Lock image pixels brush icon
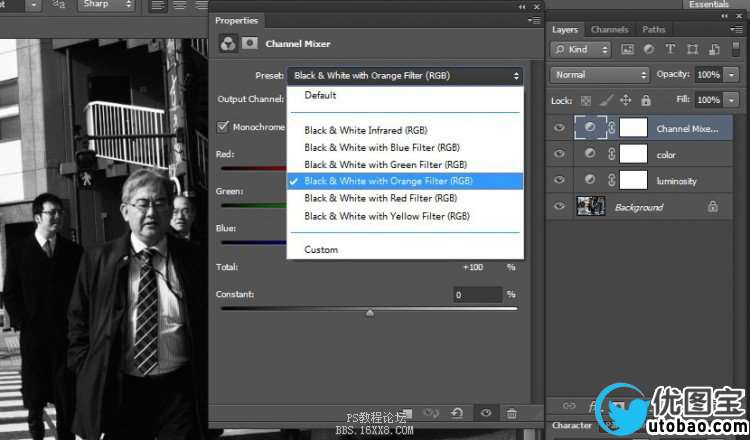 pyautogui.click(x=606, y=100)
